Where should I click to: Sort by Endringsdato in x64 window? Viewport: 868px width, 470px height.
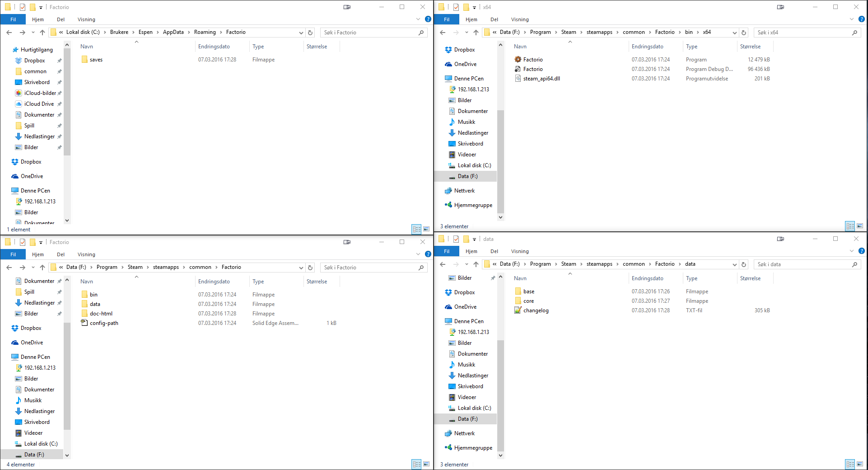tap(656, 47)
